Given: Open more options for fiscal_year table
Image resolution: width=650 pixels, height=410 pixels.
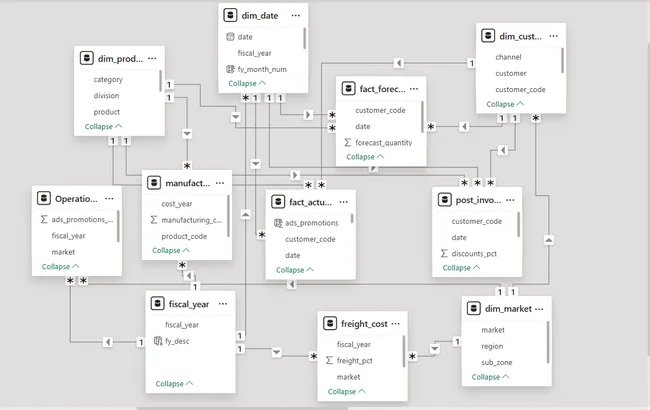Looking at the screenshot, I should [223, 304].
